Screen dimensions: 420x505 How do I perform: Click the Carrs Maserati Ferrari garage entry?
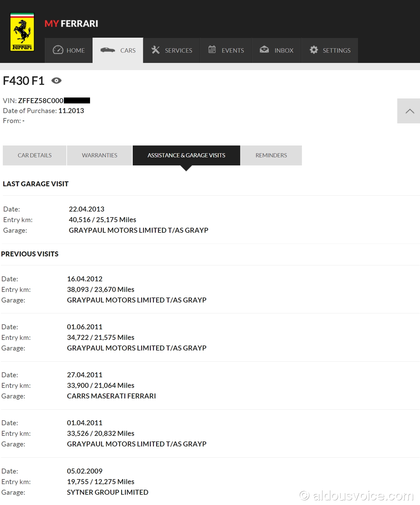[x=111, y=396]
